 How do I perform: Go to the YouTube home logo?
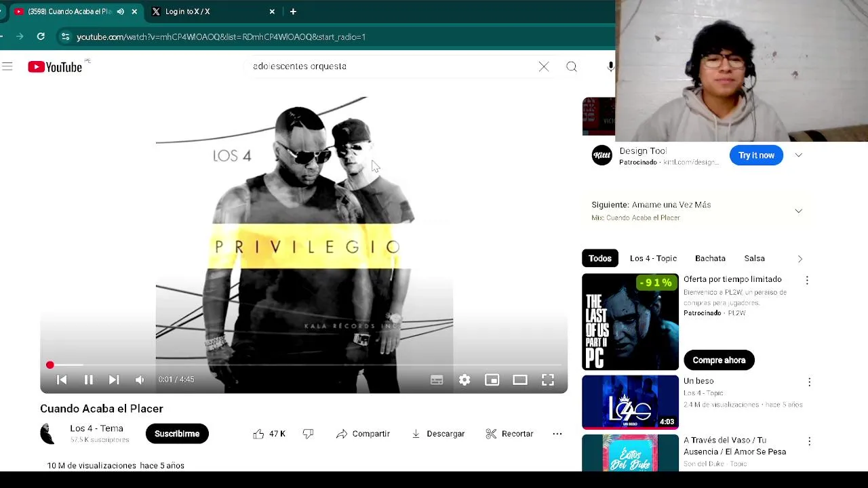click(x=55, y=66)
